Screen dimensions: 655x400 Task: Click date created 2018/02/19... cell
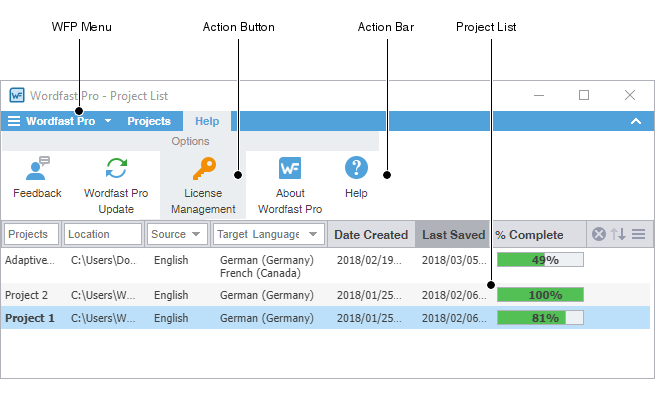[x=369, y=260]
